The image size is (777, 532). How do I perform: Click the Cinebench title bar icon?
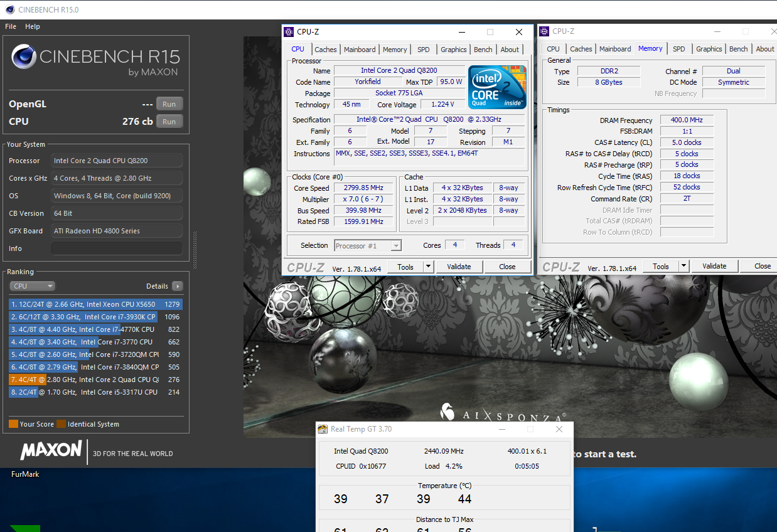(x=9, y=9)
